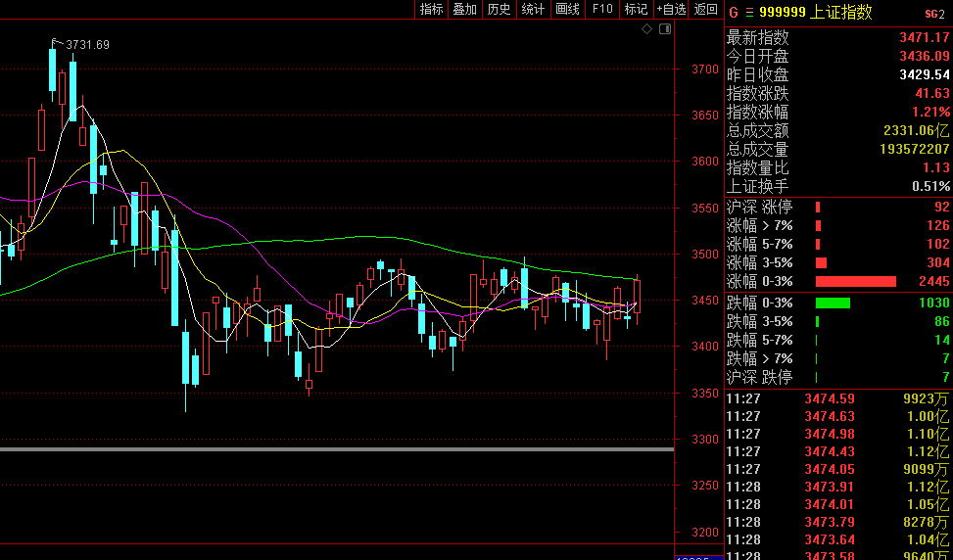
Task: Click the 跌幅 > 7% row label
Action: [760, 358]
